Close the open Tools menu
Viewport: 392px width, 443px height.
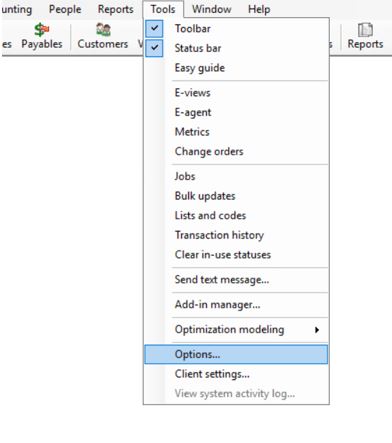click(163, 9)
